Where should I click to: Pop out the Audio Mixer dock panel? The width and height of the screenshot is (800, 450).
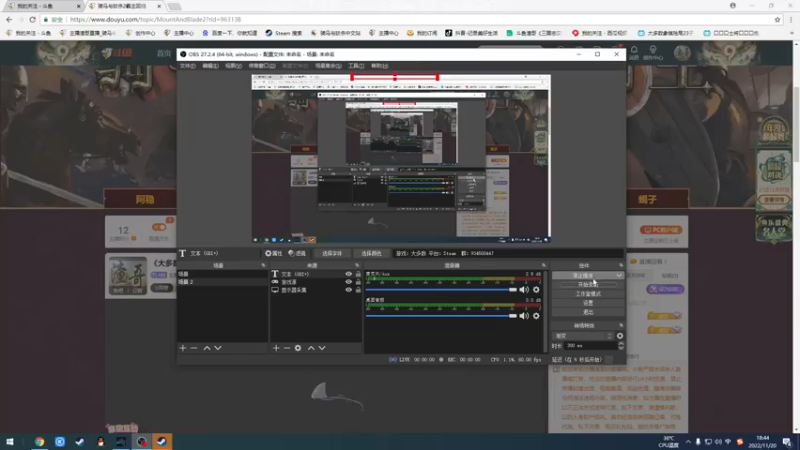[543, 265]
